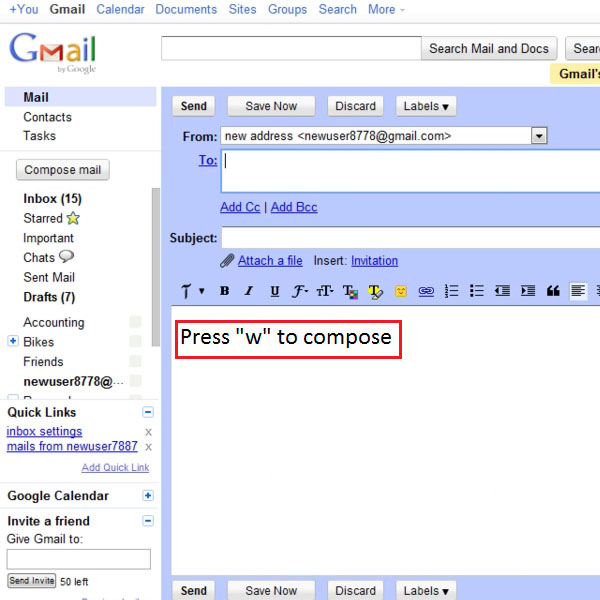Remove the inbox settings quick link
Viewport: 600px width, 600px height.
(x=148, y=432)
